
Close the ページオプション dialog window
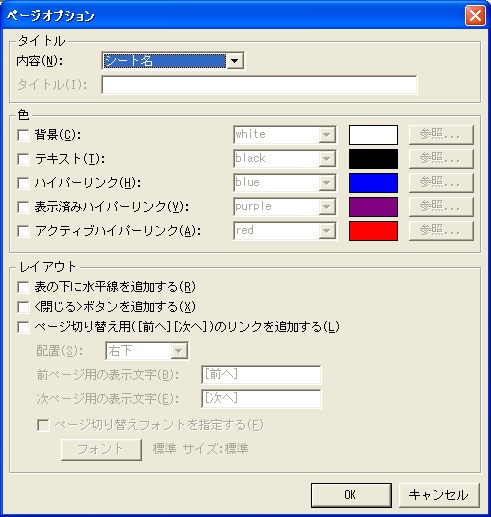pyautogui.click(x=475, y=16)
